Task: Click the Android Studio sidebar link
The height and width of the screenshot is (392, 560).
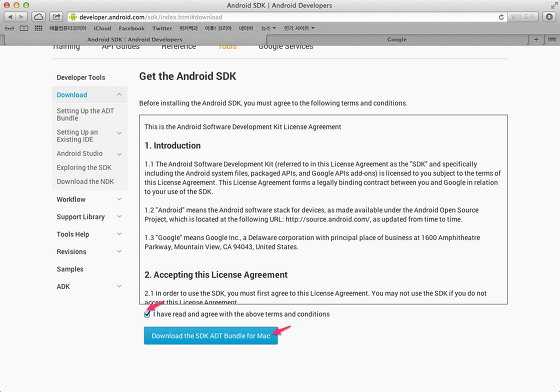Action: pyautogui.click(x=80, y=154)
